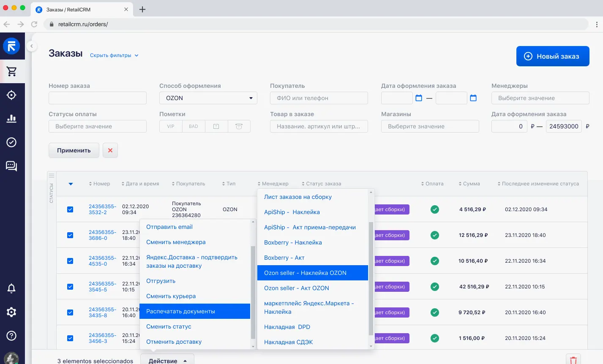Open order link 24356355-4535-0
The width and height of the screenshot is (603, 364).
(102, 261)
